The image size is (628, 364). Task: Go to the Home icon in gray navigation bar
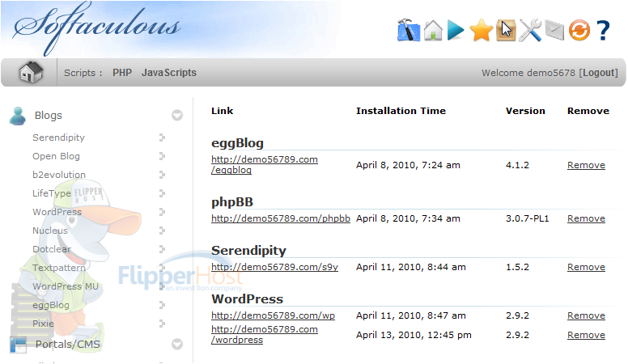[32, 73]
